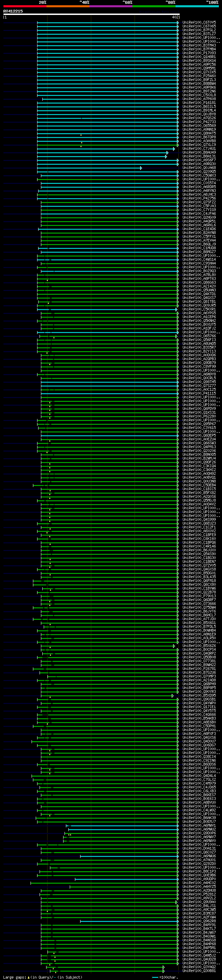Screen dimensions: 222x980
Task: Select hit label UniRef100_P42756
Action: coord(199,198)
